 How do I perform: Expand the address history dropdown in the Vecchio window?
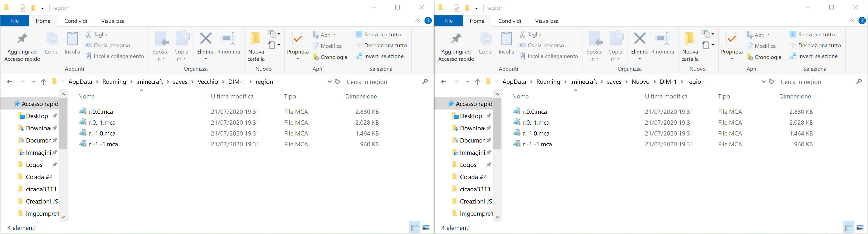[330, 82]
